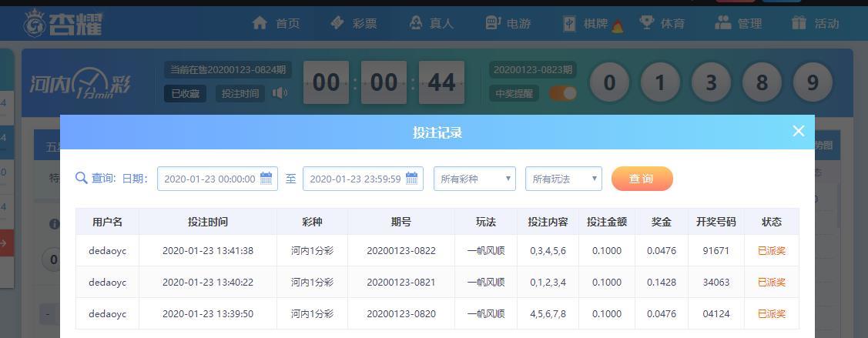Click the 投注时间 button

(240, 93)
